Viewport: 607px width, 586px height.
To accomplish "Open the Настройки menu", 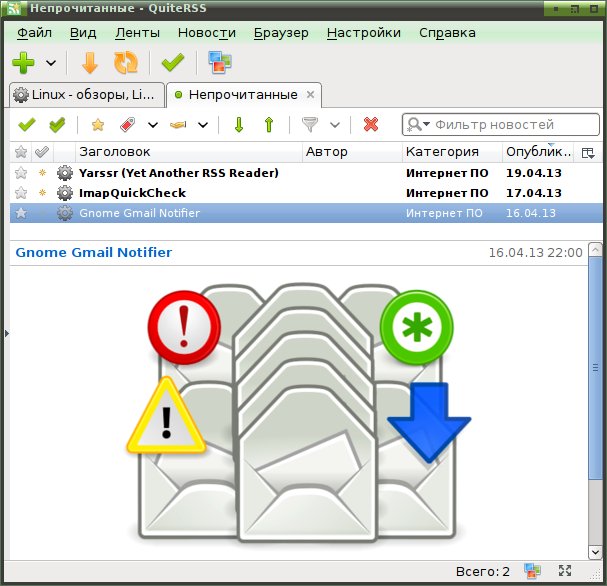I will [x=364, y=33].
